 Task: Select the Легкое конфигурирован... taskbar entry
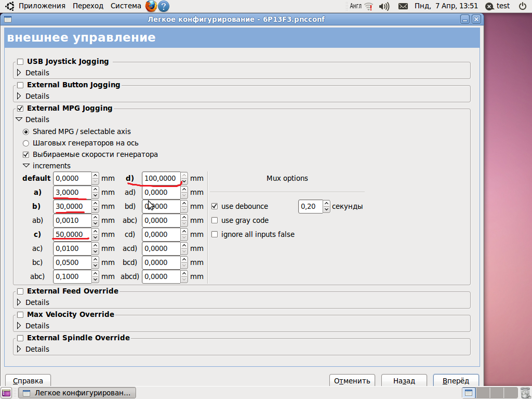pos(77,393)
